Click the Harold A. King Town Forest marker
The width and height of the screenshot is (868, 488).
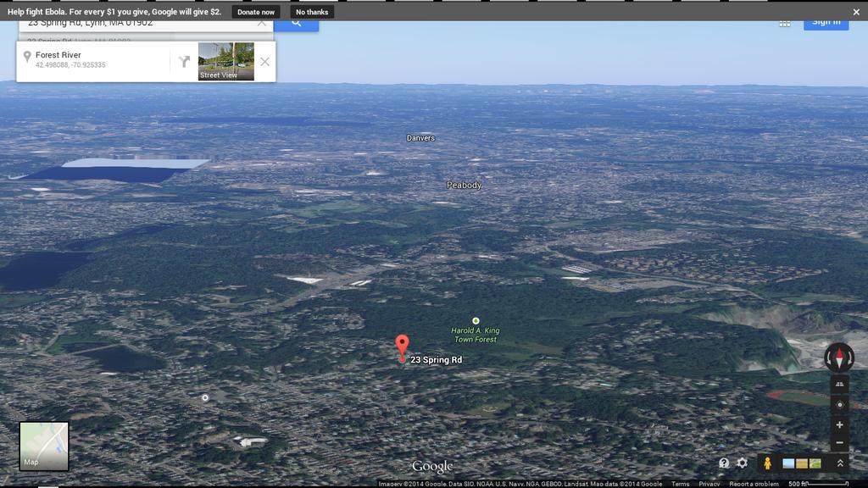point(476,321)
